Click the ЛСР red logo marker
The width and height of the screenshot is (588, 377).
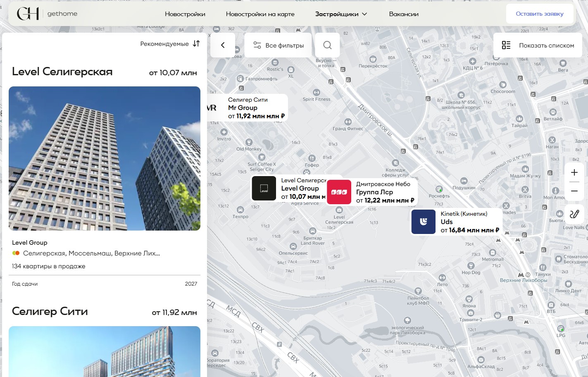click(x=339, y=192)
